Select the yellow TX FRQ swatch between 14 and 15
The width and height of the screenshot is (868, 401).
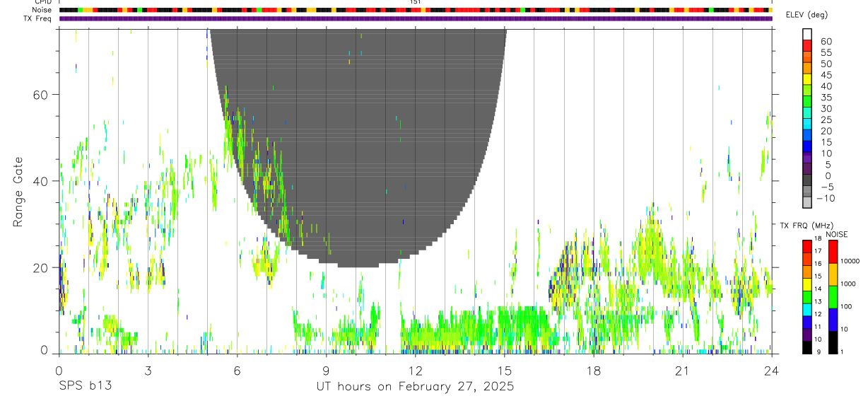(x=807, y=284)
